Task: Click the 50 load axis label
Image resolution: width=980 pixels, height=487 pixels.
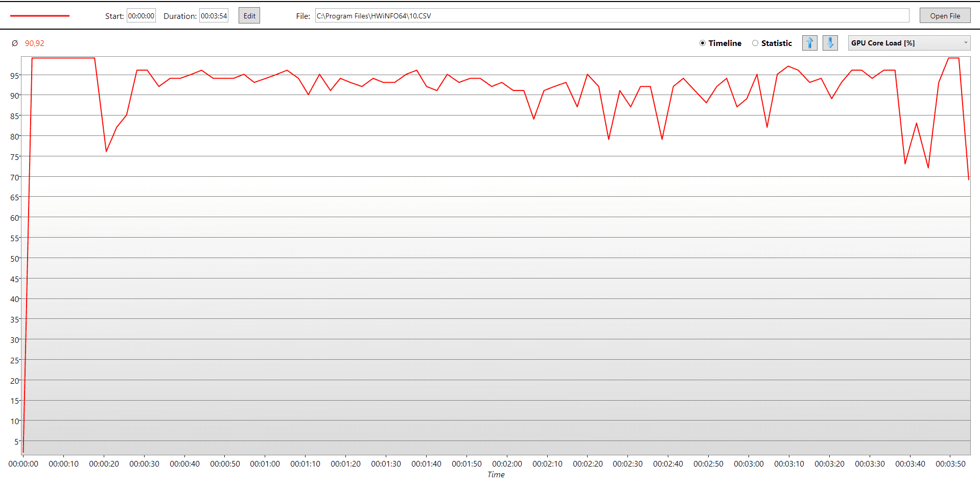Action: pos(15,259)
